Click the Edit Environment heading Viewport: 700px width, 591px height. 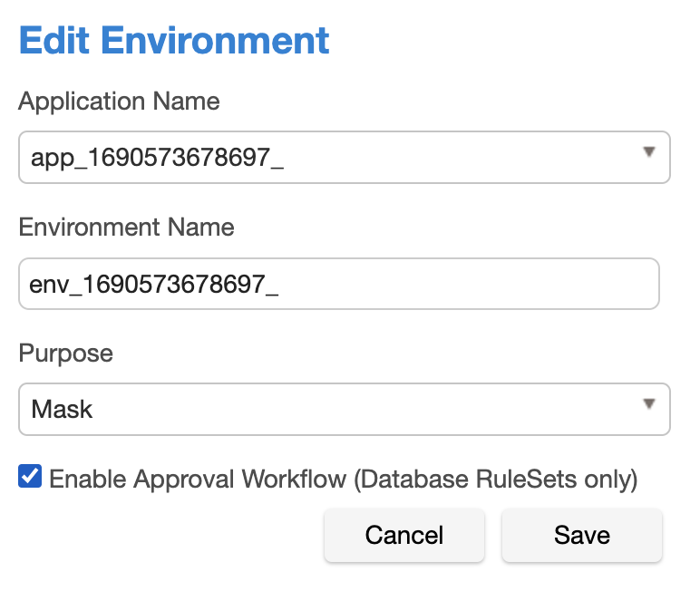pos(174,41)
